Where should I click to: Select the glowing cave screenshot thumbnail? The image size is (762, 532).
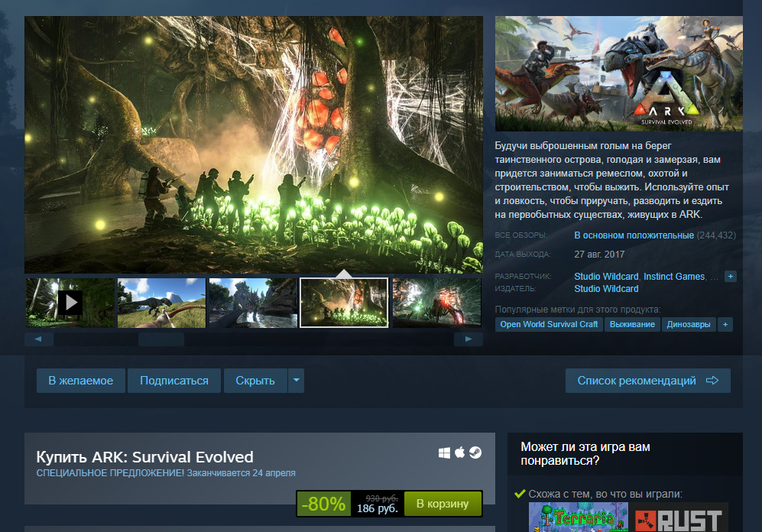coord(344,303)
